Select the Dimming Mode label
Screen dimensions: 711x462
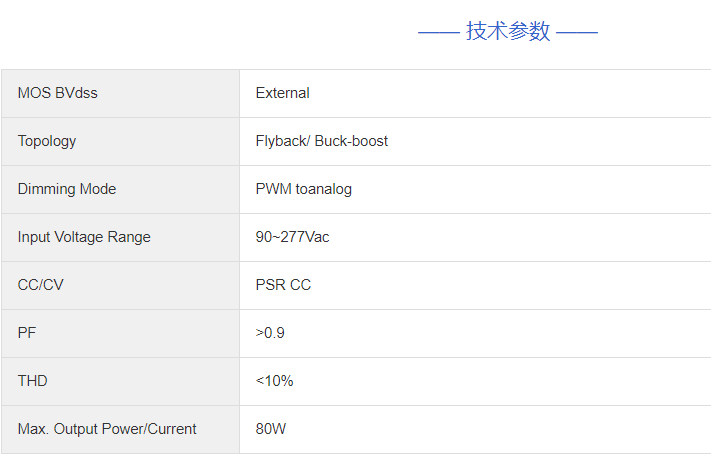(67, 189)
